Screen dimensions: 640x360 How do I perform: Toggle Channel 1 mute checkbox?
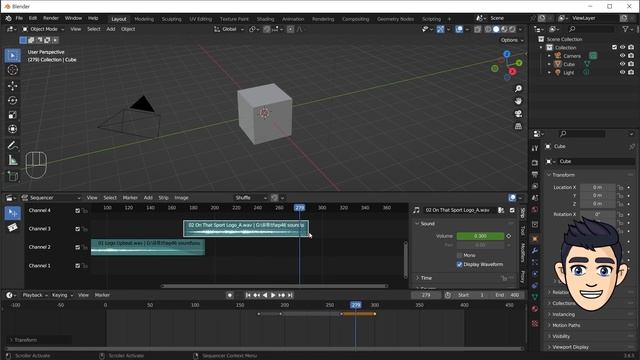coord(78,266)
